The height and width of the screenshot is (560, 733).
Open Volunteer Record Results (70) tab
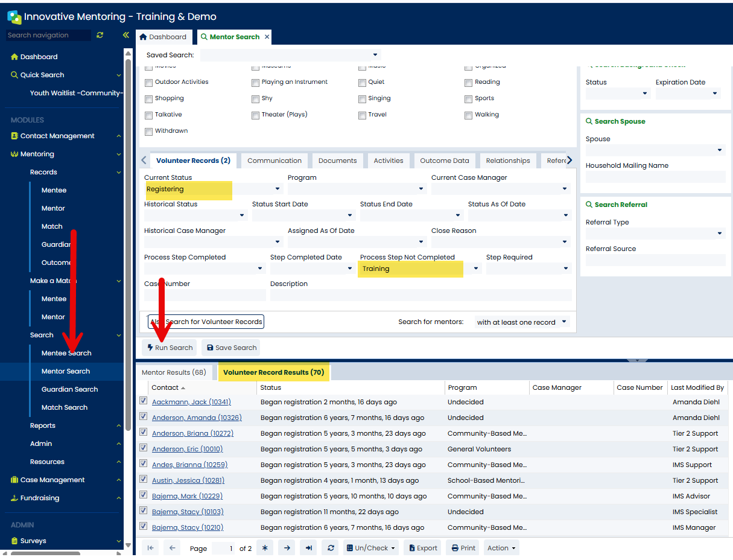[x=274, y=372]
